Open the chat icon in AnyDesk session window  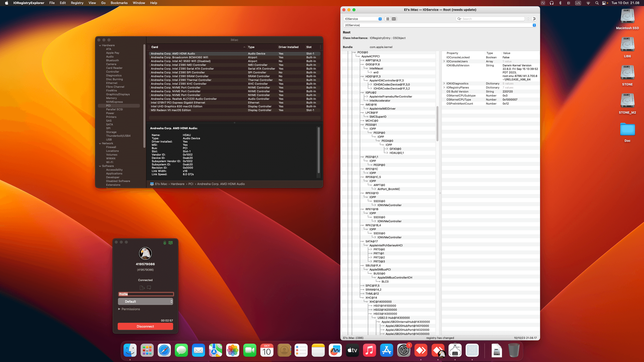[x=149, y=288]
